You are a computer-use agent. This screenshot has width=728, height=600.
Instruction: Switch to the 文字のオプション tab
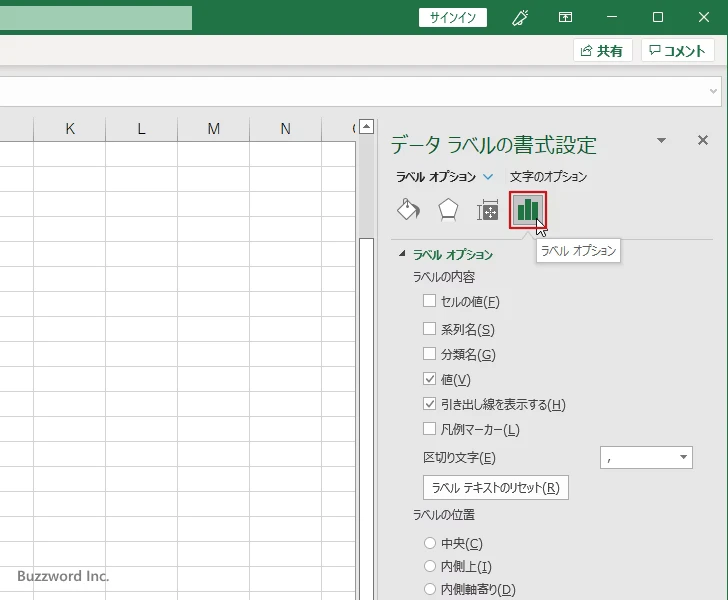(x=548, y=176)
